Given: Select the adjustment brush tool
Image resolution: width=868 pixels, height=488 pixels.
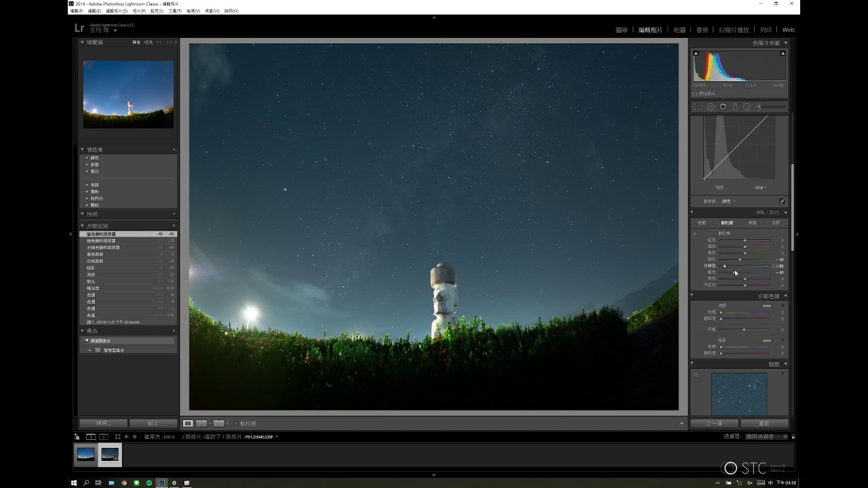Looking at the screenshot, I should coord(772,106).
